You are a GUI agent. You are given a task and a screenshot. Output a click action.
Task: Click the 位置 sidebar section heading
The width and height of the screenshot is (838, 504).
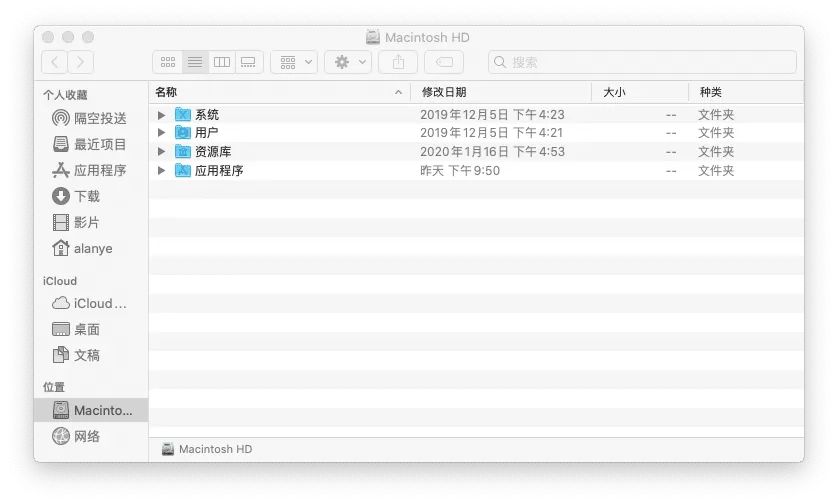point(54,387)
